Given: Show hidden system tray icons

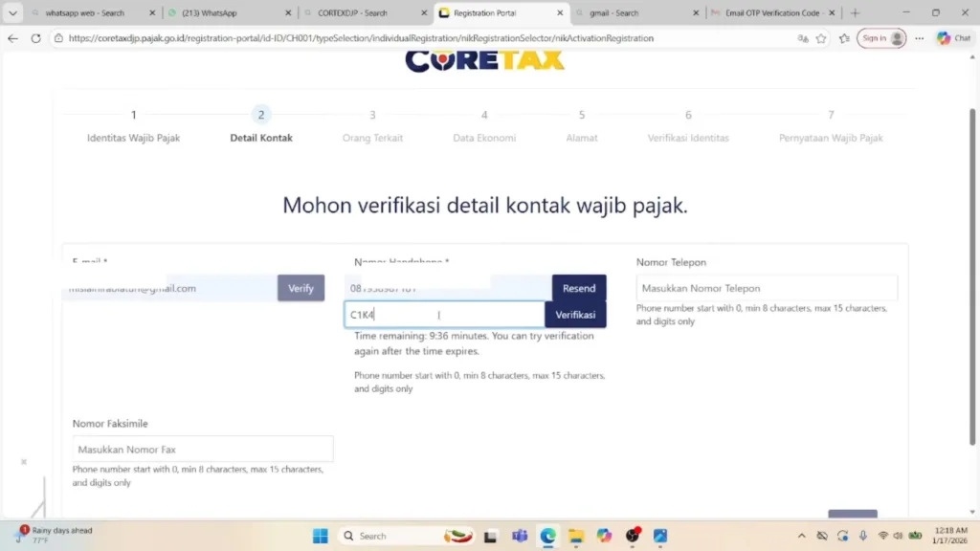Looking at the screenshot, I should (x=801, y=536).
